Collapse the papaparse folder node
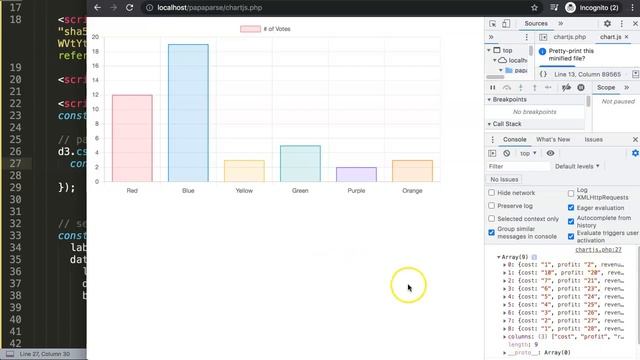This screenshot has height=360, width=640. [501, 70]
